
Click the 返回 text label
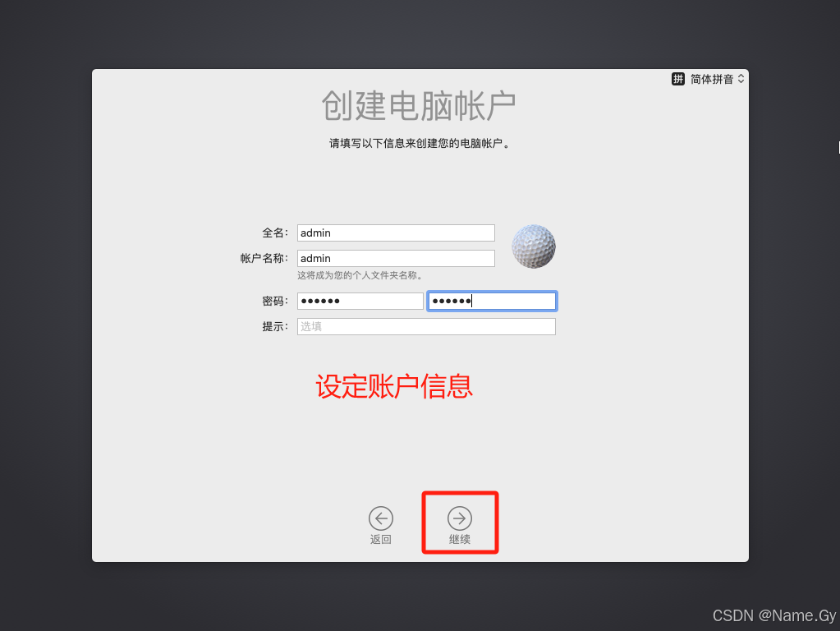381,539
